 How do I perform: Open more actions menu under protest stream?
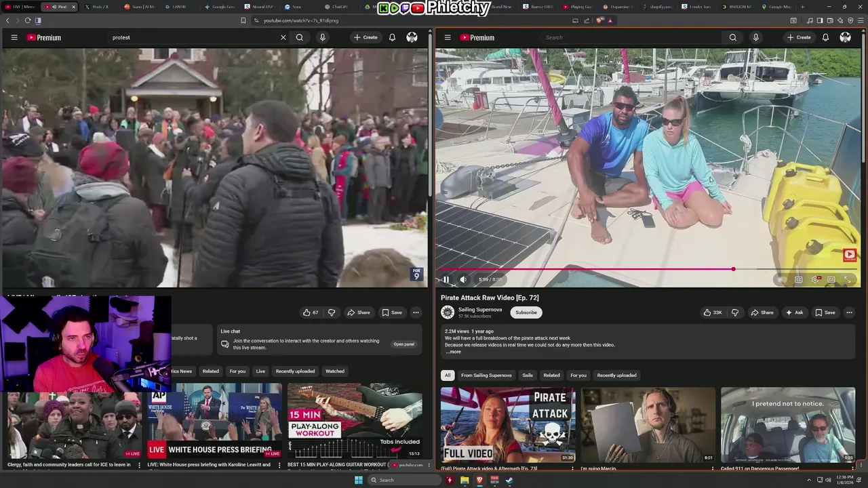[x=416, y=312]
